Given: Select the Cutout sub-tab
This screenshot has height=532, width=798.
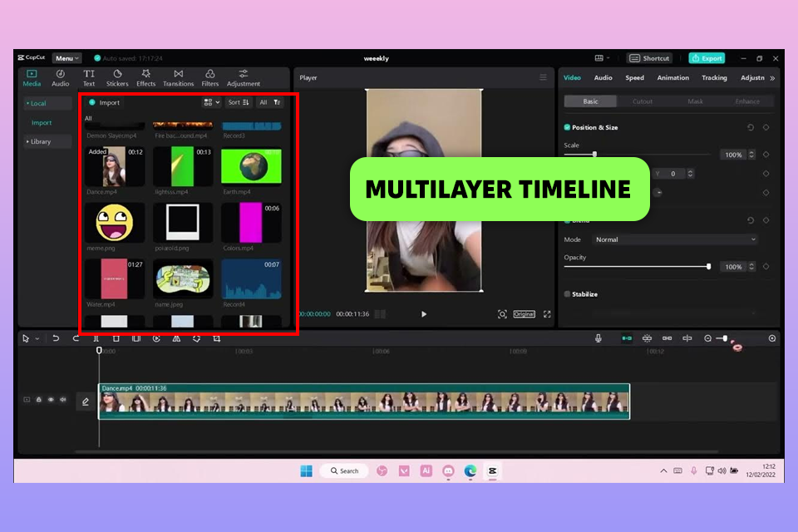Looking at the screenshot, I should click(643, 101).
